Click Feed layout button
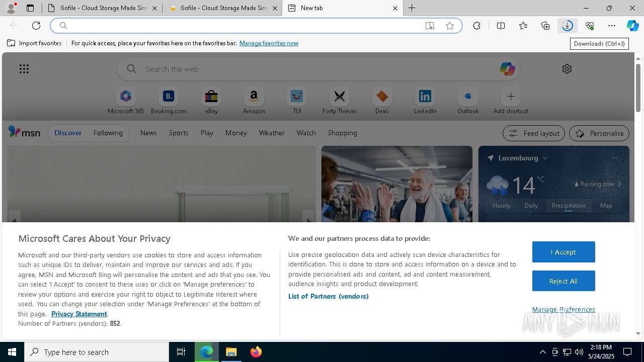This screenshot has width=644, height=362. point(534,133)
